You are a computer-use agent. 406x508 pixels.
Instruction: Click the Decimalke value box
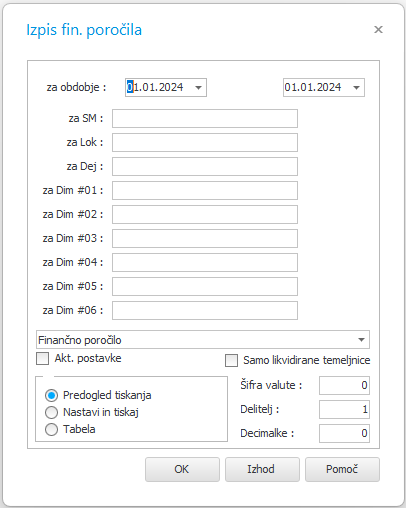(x=344, y=433)
